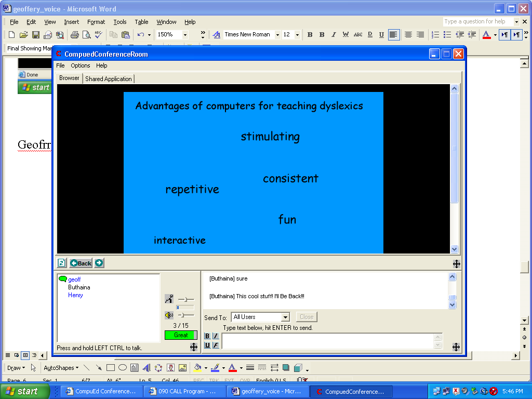Image resolution: width=532 pixels, height=399 pixels.
Task: Open the font size 12 dropdown
Action: [297, 35]
